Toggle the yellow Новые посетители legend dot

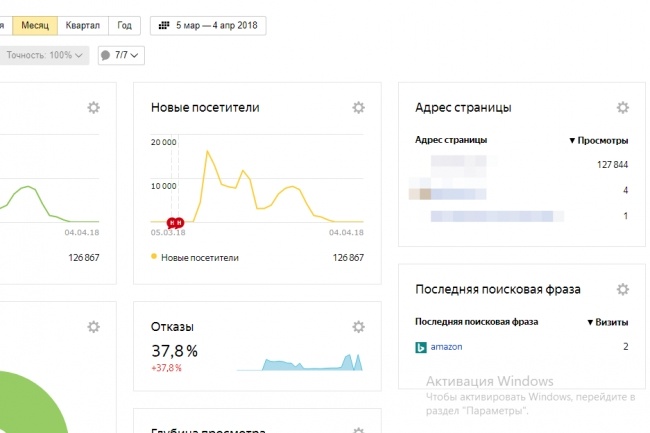pyautogui.click(x=154, y=257)
